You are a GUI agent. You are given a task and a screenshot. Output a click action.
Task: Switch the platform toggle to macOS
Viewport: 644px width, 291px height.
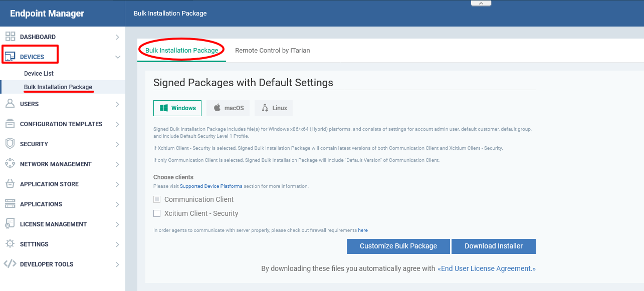(x=228, y=108)
